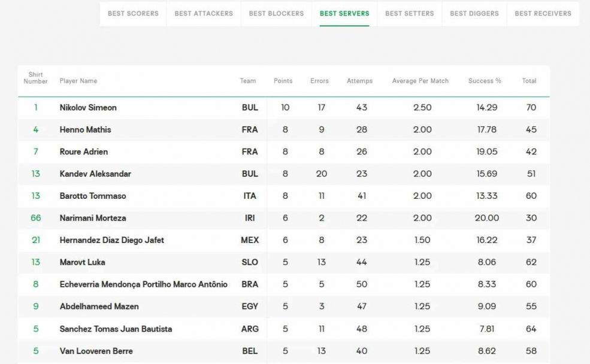Screen dimensions: 590x364
Task: Select player Narimani Morteza
Action: [x=93, y=218]
